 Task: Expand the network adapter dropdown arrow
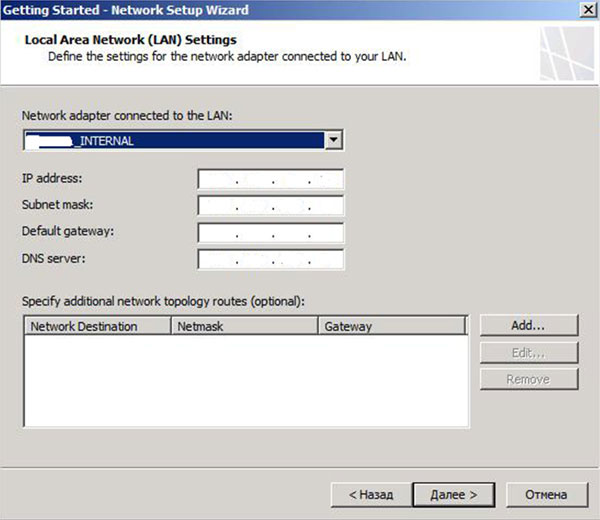(x=334, y=141)
